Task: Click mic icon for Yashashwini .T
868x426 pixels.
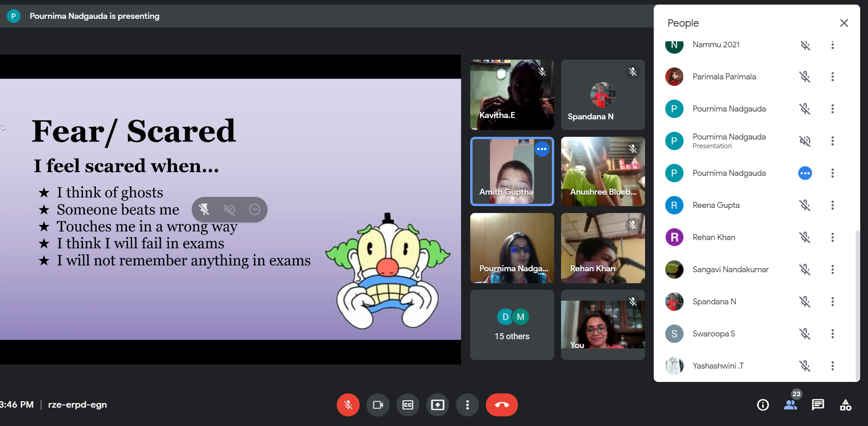Action: [805, 366]
